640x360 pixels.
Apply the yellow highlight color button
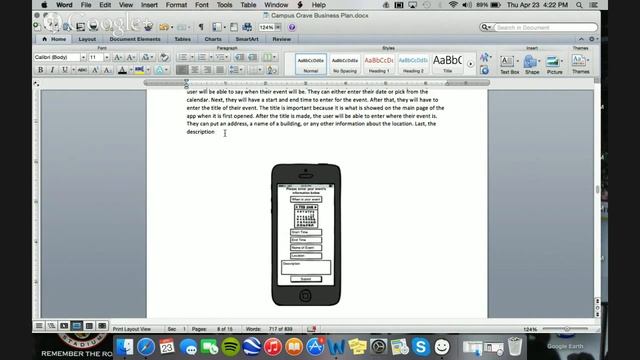pyautogui.click(x=139, y=70)
